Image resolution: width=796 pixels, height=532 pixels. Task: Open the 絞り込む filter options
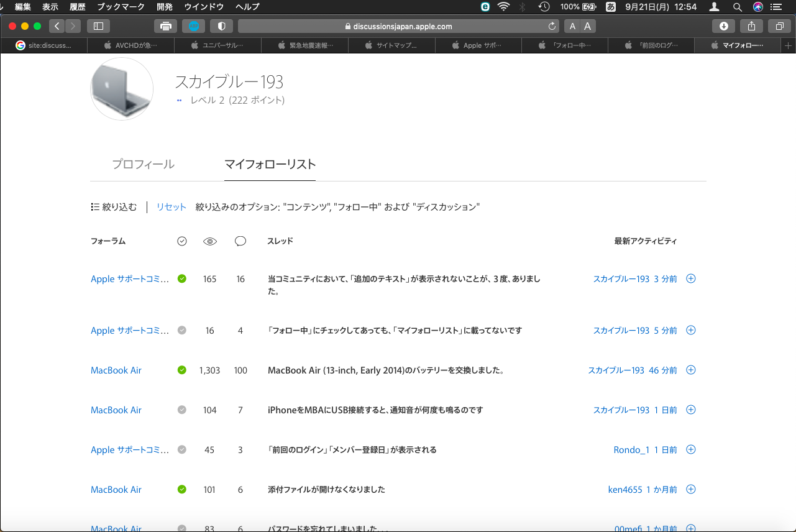(x=114, y=207)
